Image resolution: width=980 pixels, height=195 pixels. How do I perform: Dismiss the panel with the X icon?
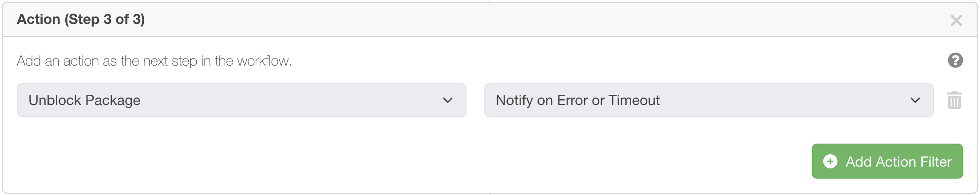(956, 20)
